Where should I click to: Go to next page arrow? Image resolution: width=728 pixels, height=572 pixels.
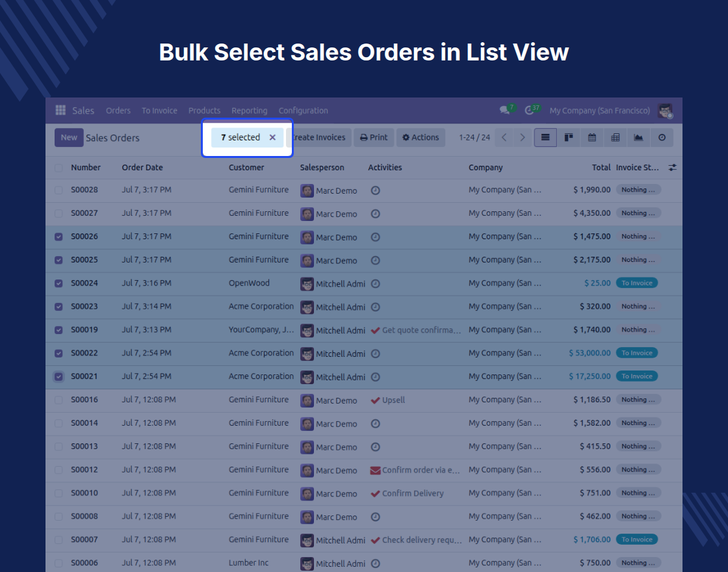[523, 137]
